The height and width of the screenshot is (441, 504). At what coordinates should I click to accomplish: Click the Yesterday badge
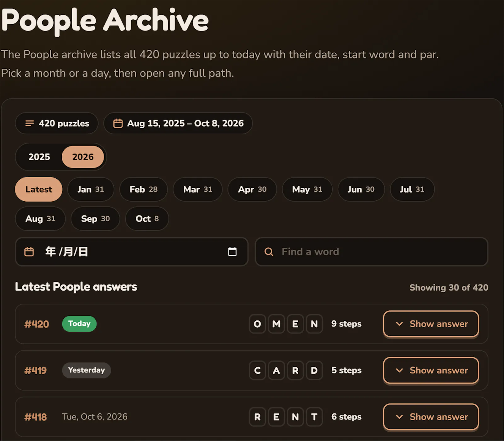click(87, 370)
